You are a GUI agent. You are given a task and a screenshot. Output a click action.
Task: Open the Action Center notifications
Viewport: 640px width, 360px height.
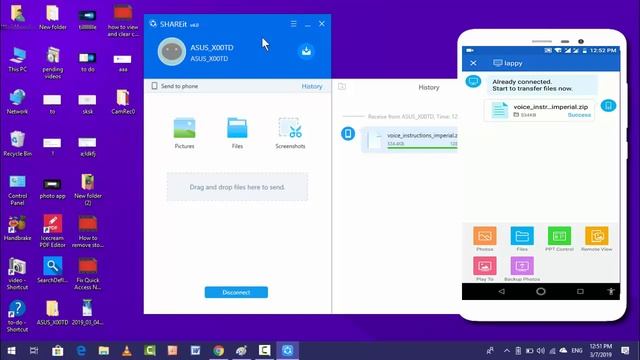(625, 350)
